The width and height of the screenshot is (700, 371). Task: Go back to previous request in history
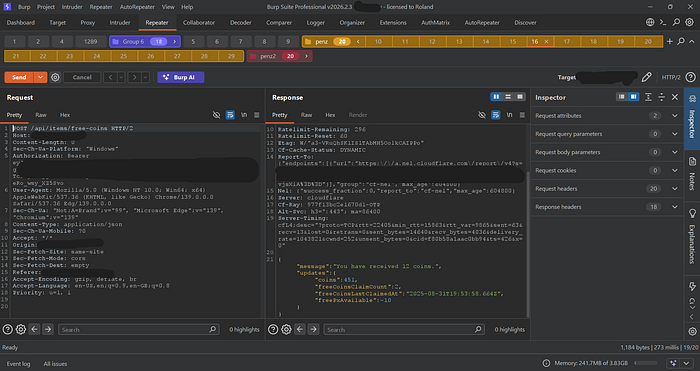[110, 77]
